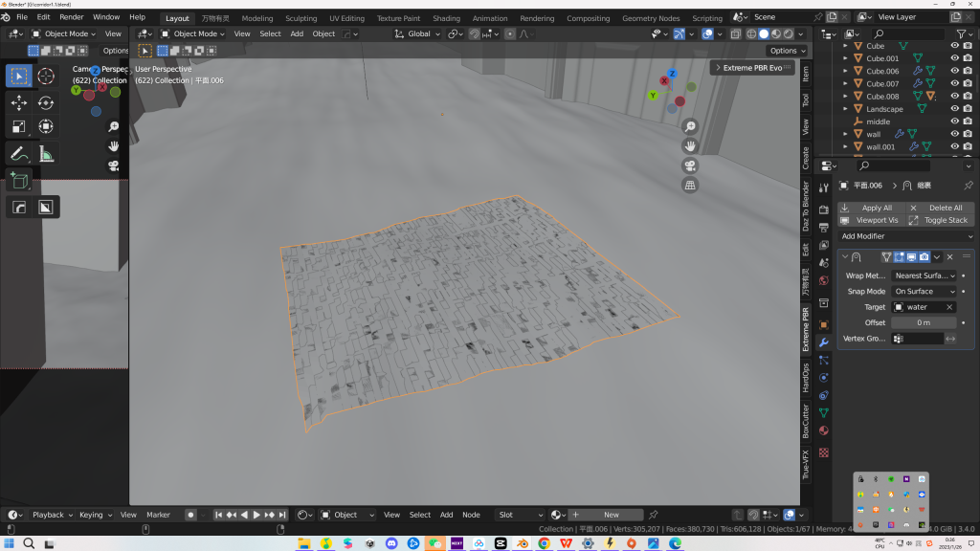Open the Object Mode dropdown in viewport
This screenshot has height=551, width=980.
click(192, 33)
